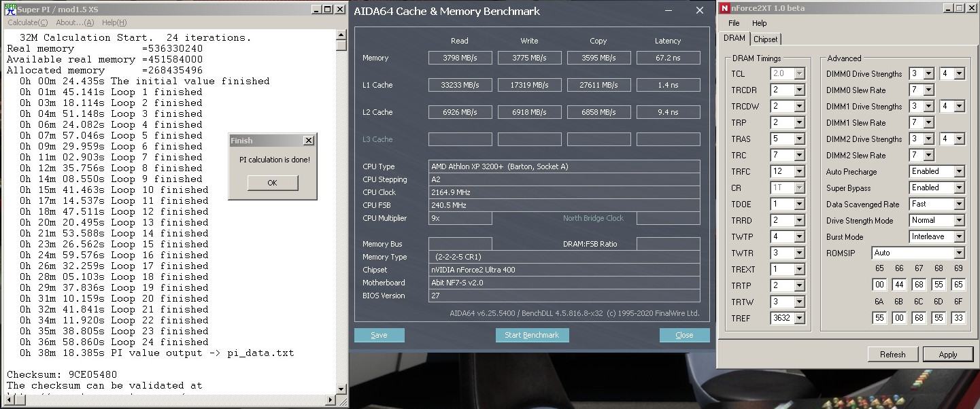Viewport: 980px width, 409px height.
Task: Open the File menu in nForce2XT
Action: (734, 23)
